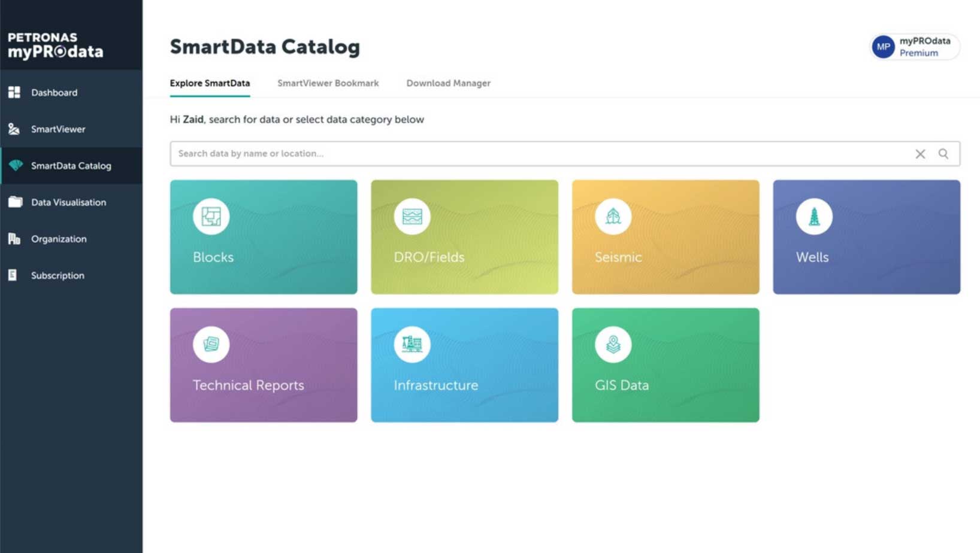This screenshot has width=980, height=553.
Task: Switch to the Explore SmartData tab
Action: tap(210, 83)
